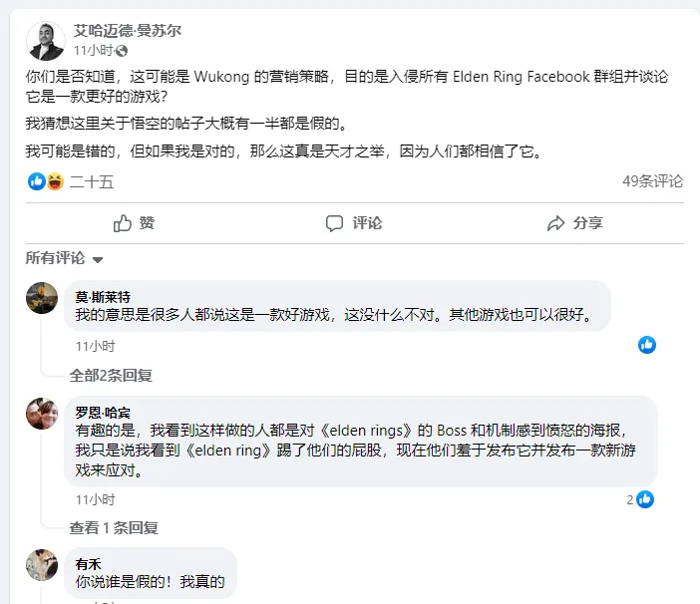This screenshot has width=700, height=604.
Task: Open 有禾's avatar thumbnail
Action: coord(42,565)
